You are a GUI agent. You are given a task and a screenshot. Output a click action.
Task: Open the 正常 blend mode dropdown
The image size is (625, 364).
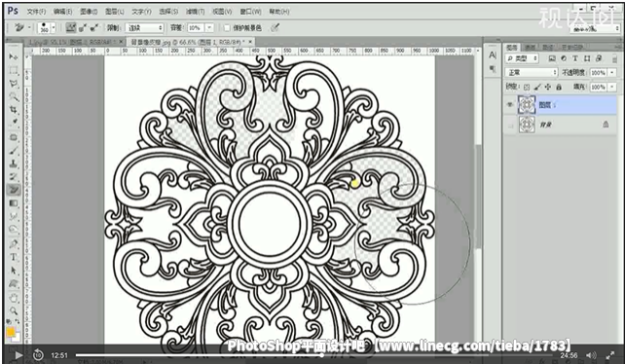pyautogui.click(x=532, y=73)
